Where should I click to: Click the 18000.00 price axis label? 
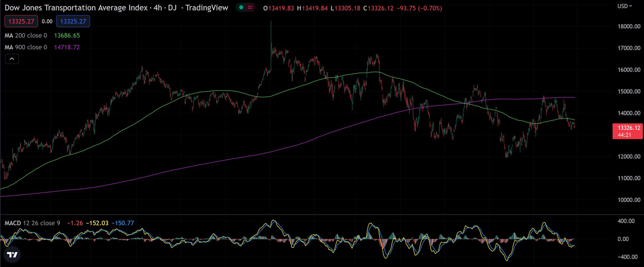point(628,27)
